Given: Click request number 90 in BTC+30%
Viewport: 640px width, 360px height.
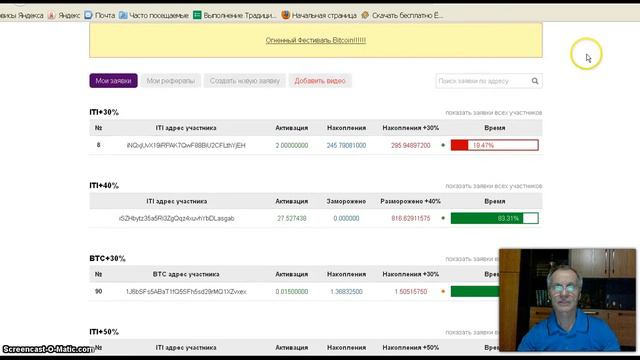Looking at the screenshot, I should [98, 291].
